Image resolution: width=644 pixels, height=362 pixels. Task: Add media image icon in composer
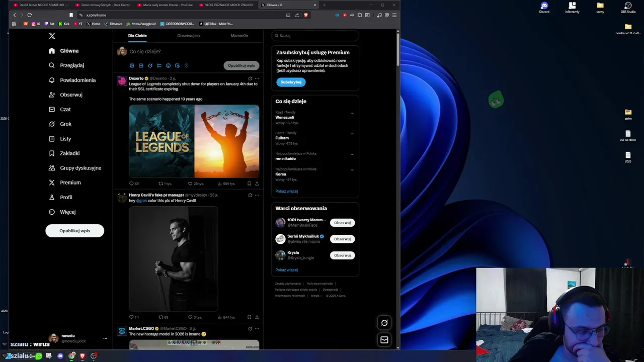point(132,65)
